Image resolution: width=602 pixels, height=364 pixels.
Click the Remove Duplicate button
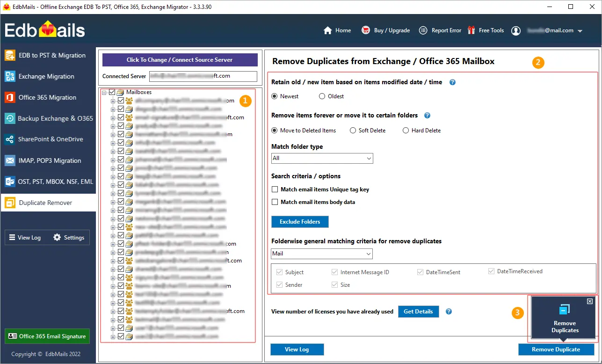[x=556, y=349]
